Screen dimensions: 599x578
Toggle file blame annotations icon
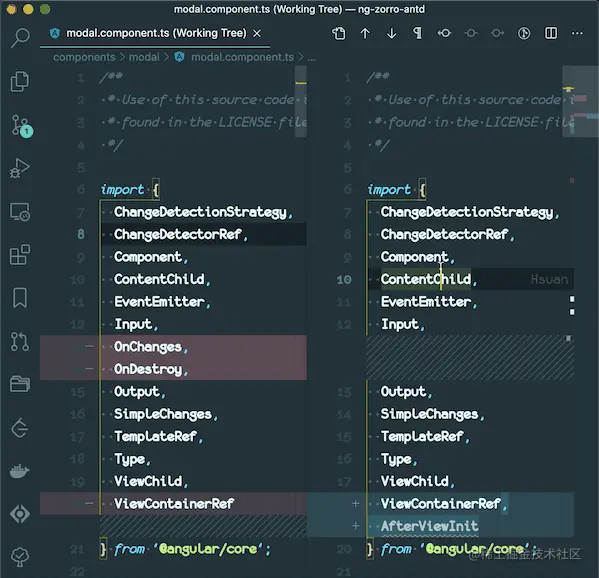pos(524,33)
